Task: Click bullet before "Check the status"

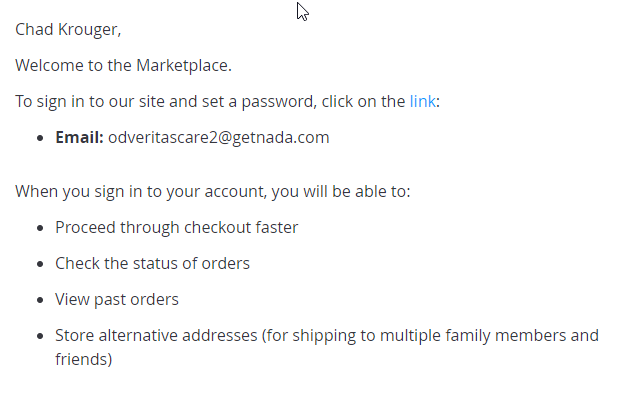Action: (40, 265)
